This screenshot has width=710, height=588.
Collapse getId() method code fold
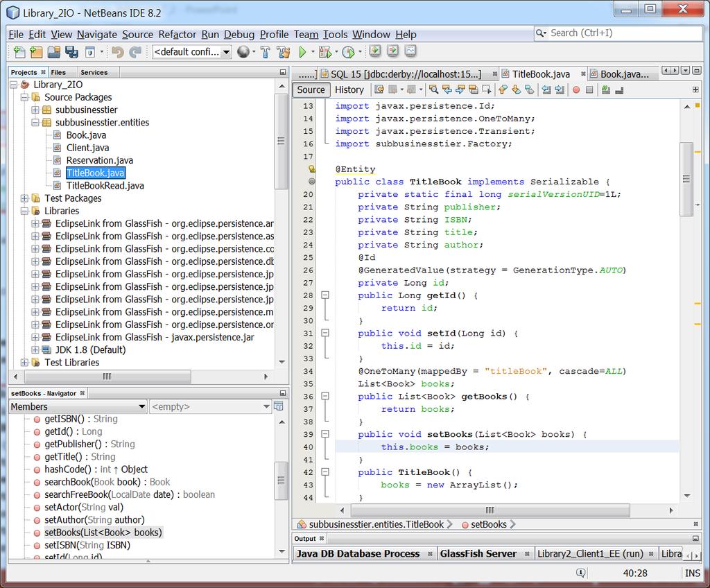(x=324, y=295)
